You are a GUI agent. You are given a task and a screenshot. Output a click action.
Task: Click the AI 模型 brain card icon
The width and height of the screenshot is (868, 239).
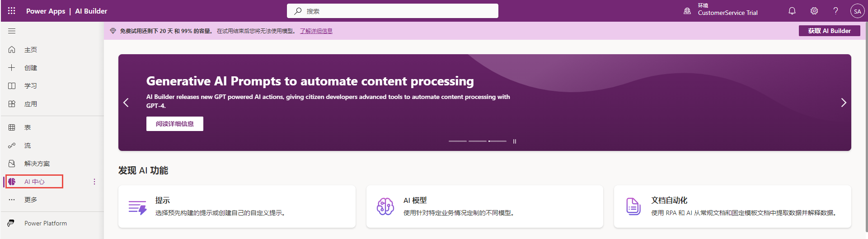point(385,206)
